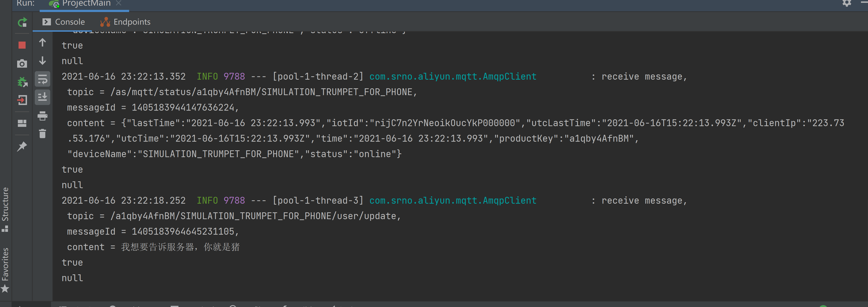
Task: Open Run panel settings gear
Action: point(847,3)
